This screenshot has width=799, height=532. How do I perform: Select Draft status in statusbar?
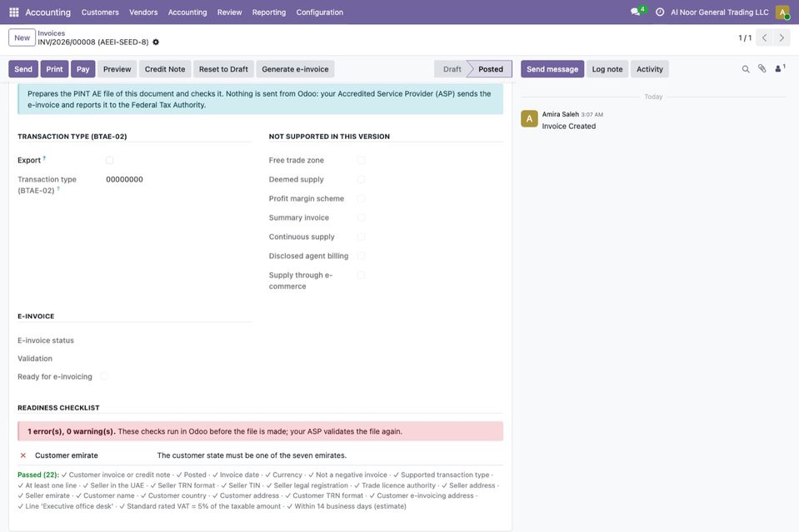click(452, 69)
